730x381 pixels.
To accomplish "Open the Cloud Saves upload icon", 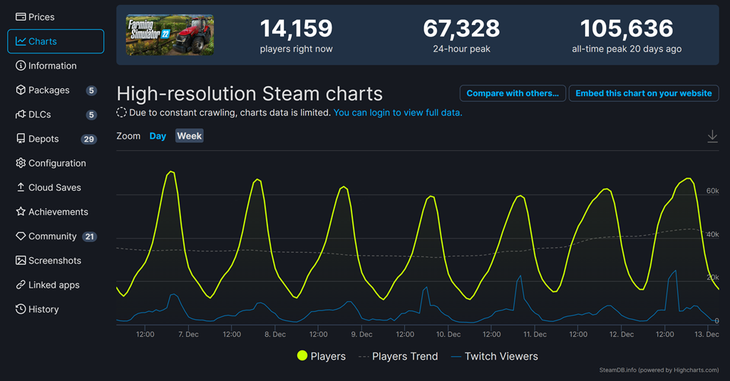I will pos(20,187).
